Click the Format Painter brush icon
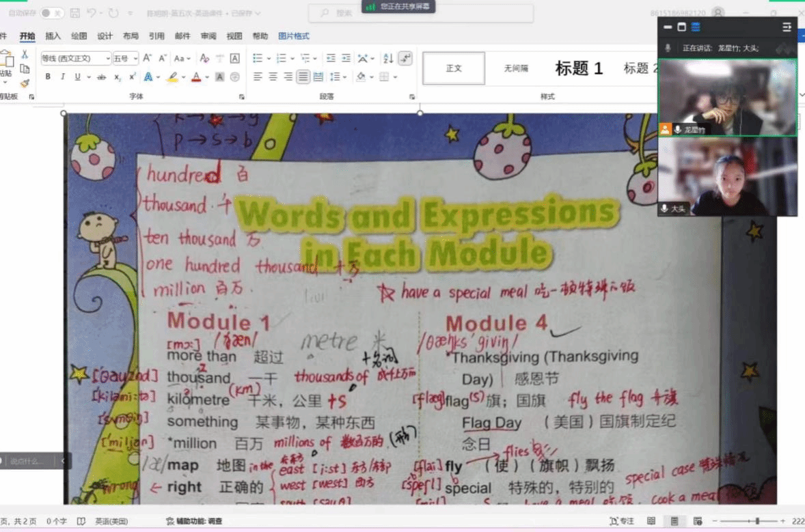 pyautogui.click(x=25, y=83)
